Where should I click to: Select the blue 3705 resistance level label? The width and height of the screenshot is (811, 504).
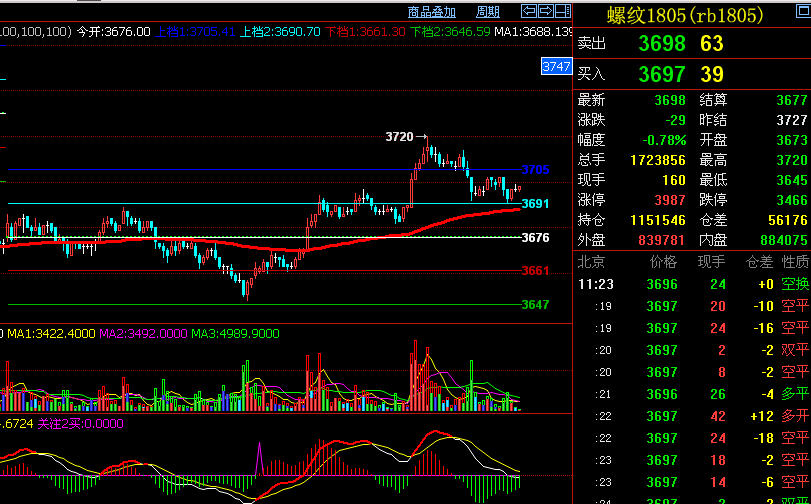535,170
